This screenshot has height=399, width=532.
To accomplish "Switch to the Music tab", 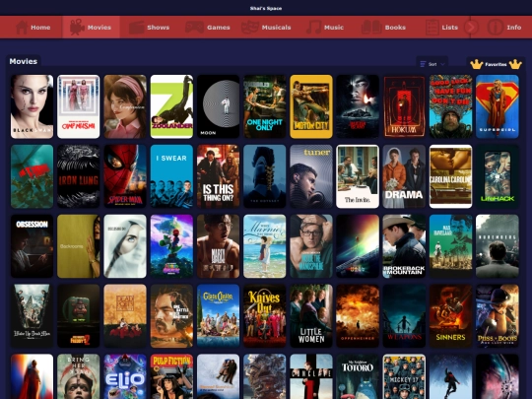I will (325, 28).
